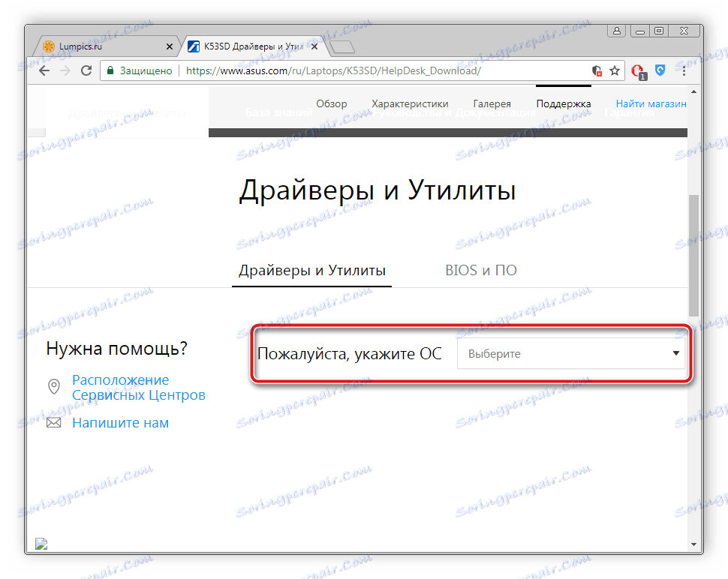Viewport: 728px width, 579px height.
Task: Click the site security padlock icon
Action: pyautogui.click(x=110, y=70)
